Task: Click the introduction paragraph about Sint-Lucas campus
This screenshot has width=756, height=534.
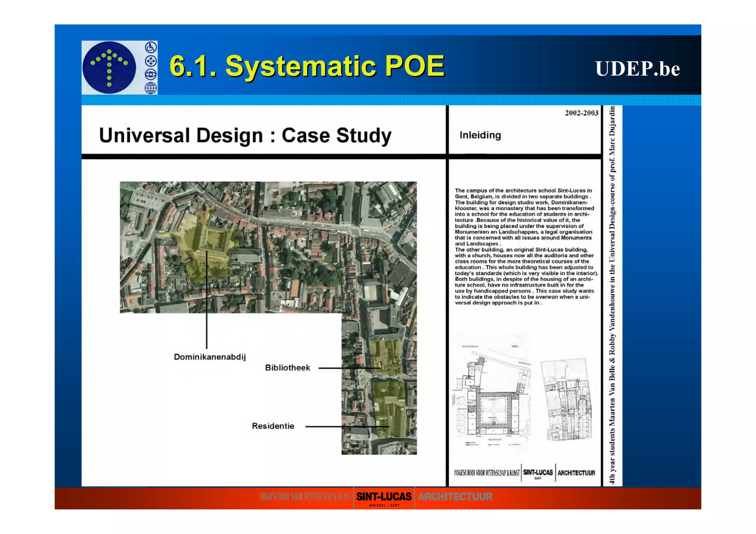Action: (x=526, y=247)
